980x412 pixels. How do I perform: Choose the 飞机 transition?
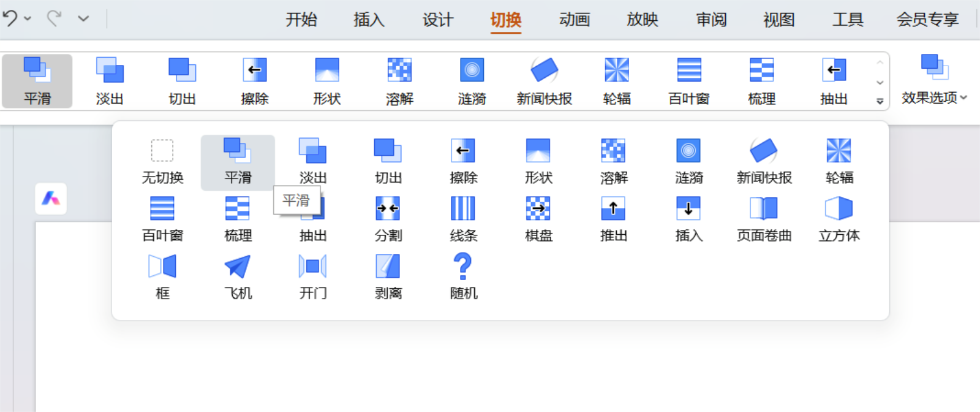click(x=238, y=277)
